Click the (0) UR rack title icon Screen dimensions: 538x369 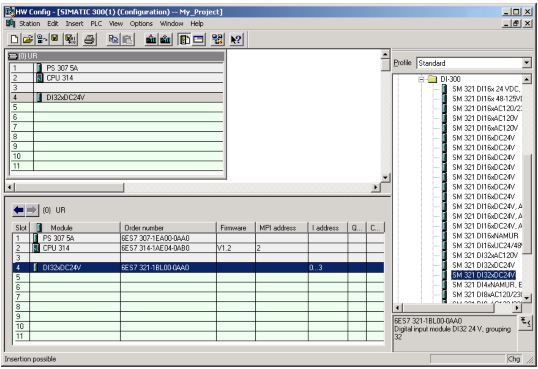click(13, 56)
